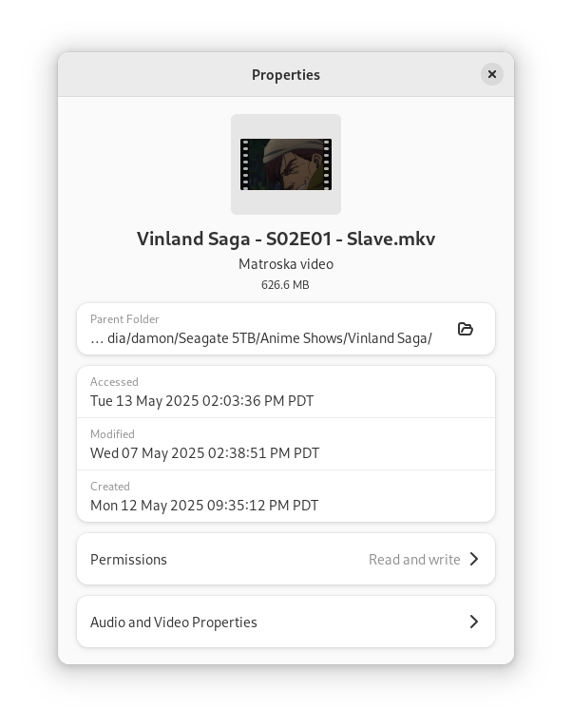
Task: Click the "Parent Folder" caption label
Action: click(124, 319)
